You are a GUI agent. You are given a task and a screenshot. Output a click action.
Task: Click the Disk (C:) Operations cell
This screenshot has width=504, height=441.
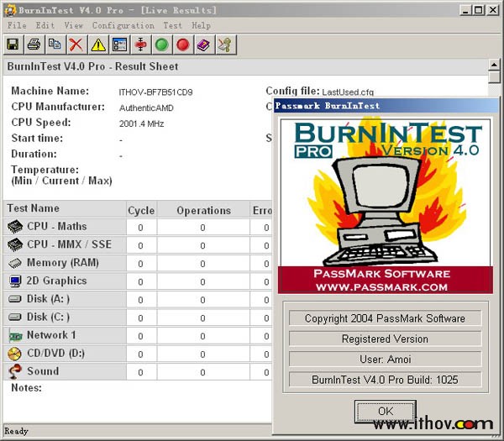pyautogui.click(x=203, y=318)
